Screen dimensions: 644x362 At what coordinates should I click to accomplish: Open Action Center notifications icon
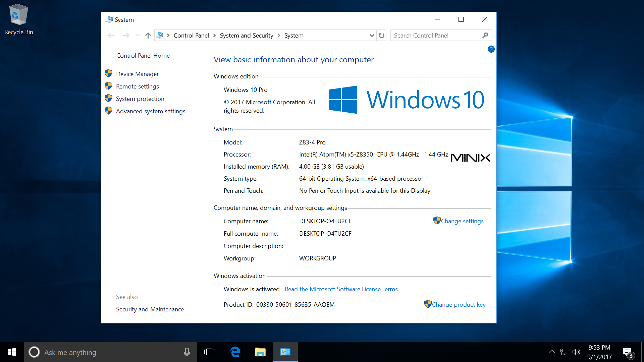click(x=628, y=353)
